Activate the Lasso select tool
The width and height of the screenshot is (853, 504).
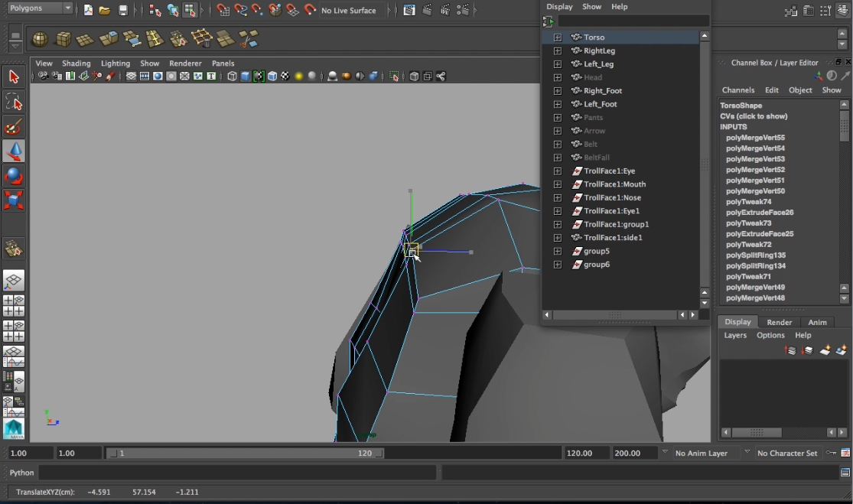(13, 102)
